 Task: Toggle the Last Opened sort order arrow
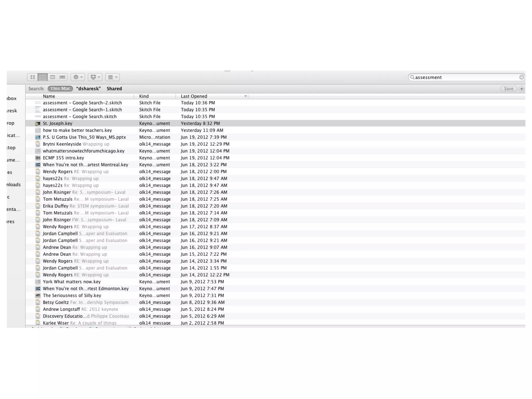[245, 96]
